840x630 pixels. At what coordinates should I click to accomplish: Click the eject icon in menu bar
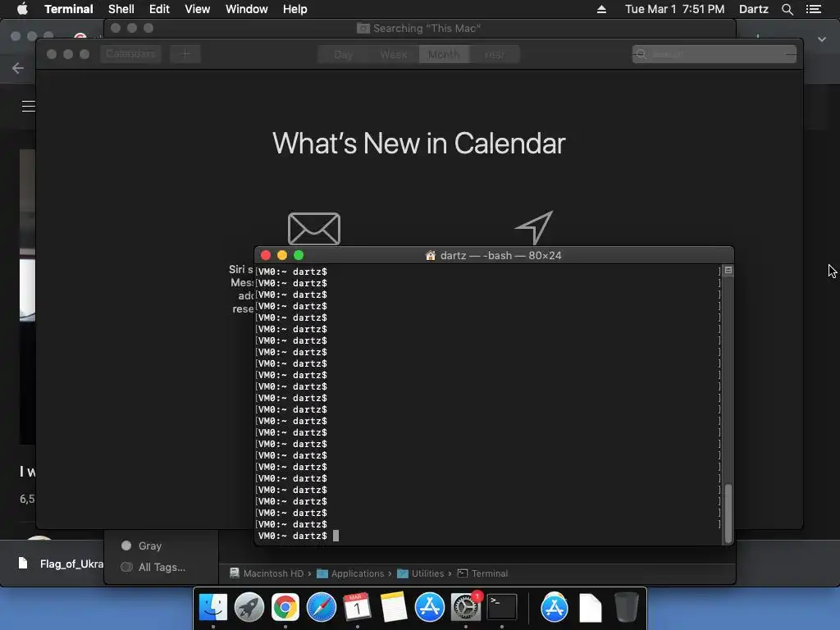click(601, 9)
